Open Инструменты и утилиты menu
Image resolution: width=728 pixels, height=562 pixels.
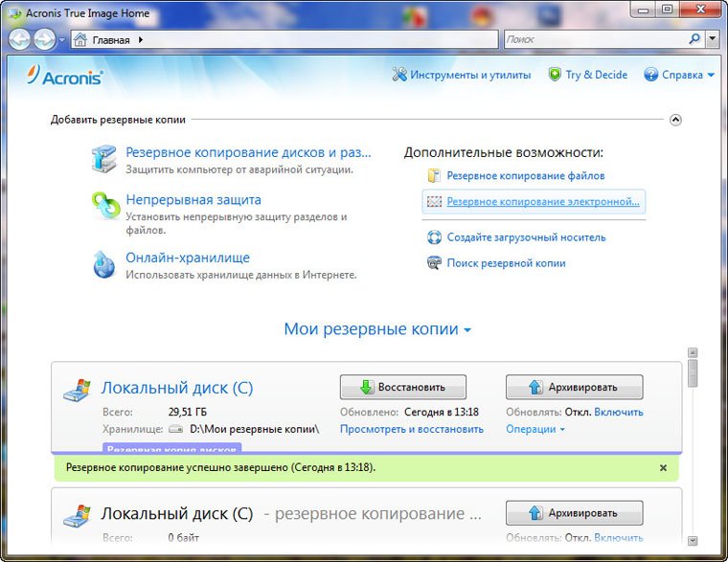tap(461, 75)
